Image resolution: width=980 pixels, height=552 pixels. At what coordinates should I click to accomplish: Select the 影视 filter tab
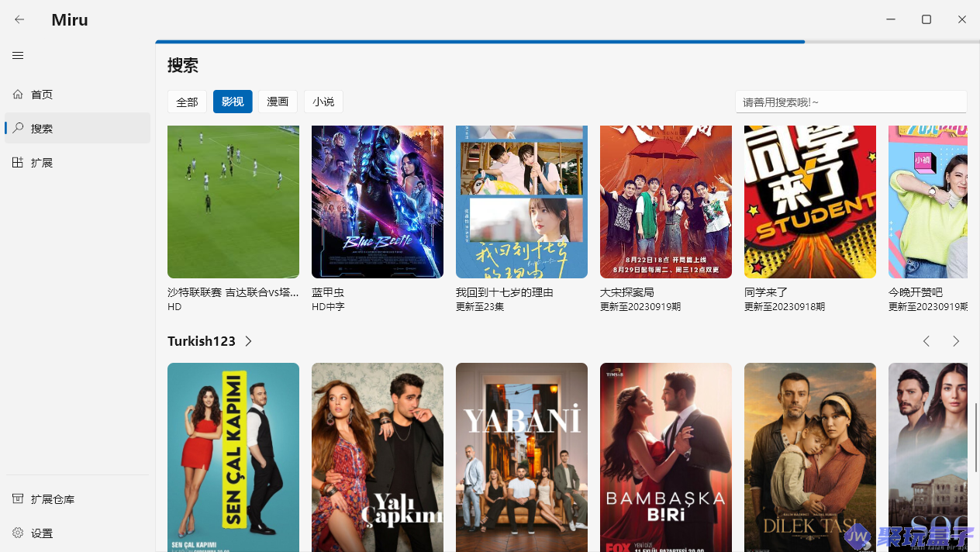pyautogui.click(x=233, y=102)
